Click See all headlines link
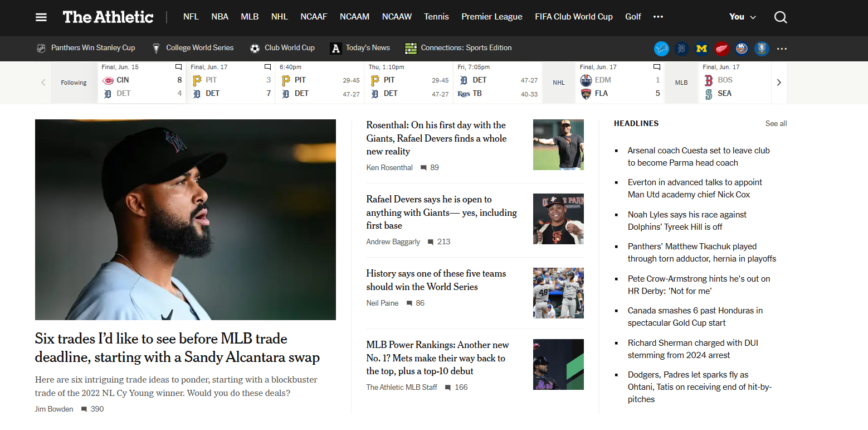868x430 pixels. pyautogui.click(x=776, y=123)
